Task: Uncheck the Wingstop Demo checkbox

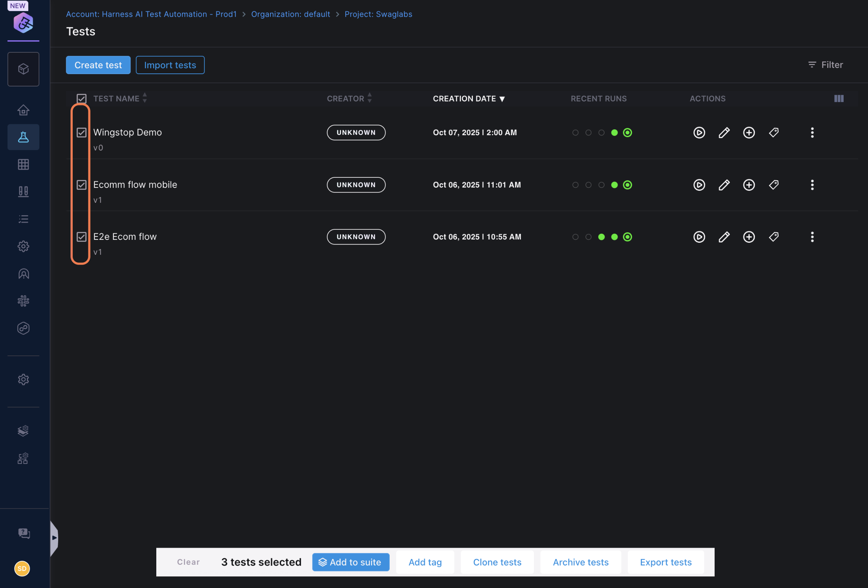Action: click(81, 132)
